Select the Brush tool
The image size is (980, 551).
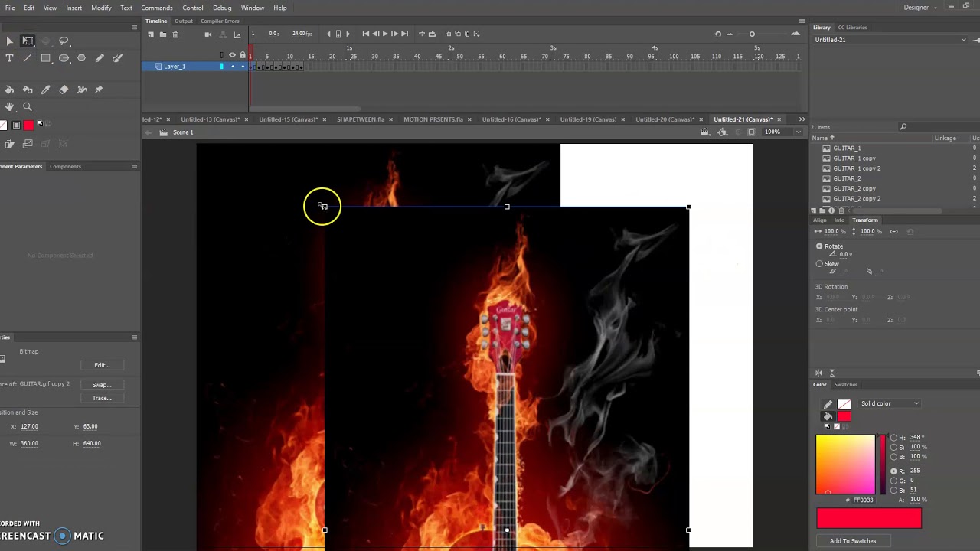(x=117, y=58)
